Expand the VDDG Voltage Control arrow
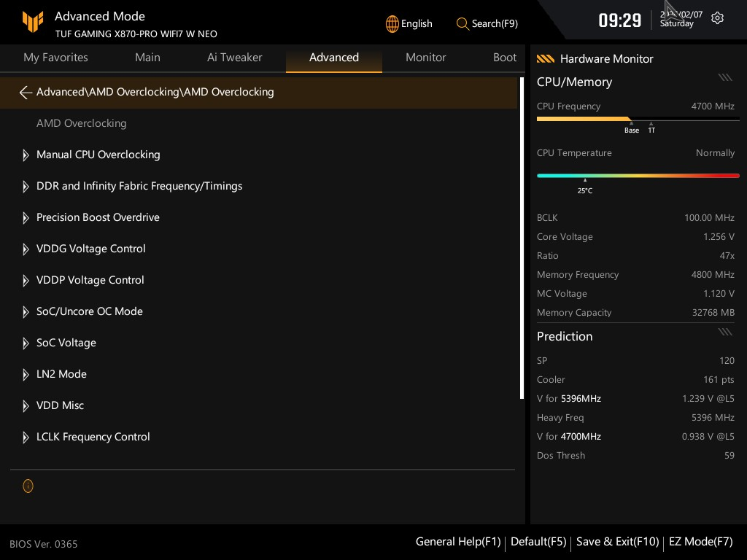The image size is (747, 560). [26, 249]
